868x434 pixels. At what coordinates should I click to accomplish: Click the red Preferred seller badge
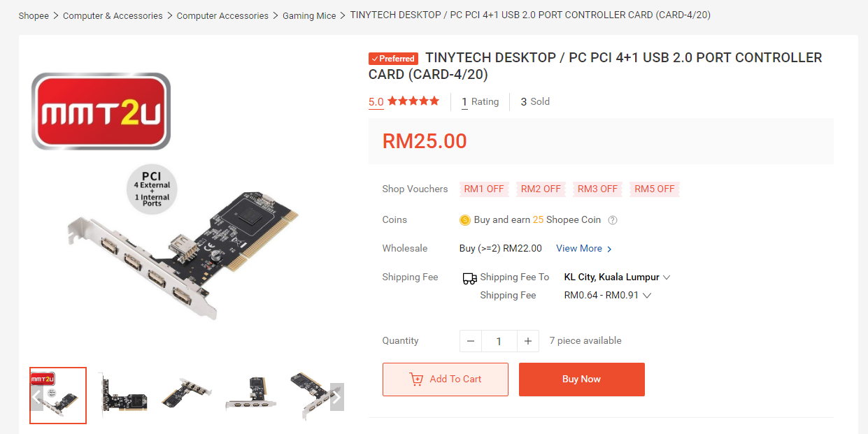393,59
